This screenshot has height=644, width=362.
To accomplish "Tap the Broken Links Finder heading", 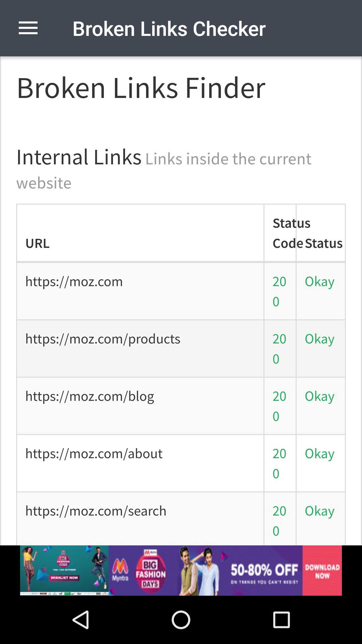I will click(x=141, y=88).
